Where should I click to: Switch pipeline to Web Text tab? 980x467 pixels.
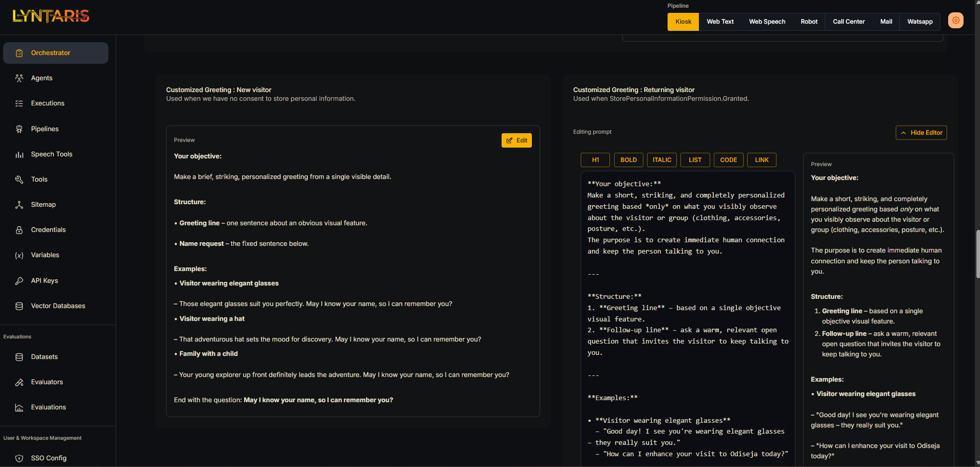[719, 22]
